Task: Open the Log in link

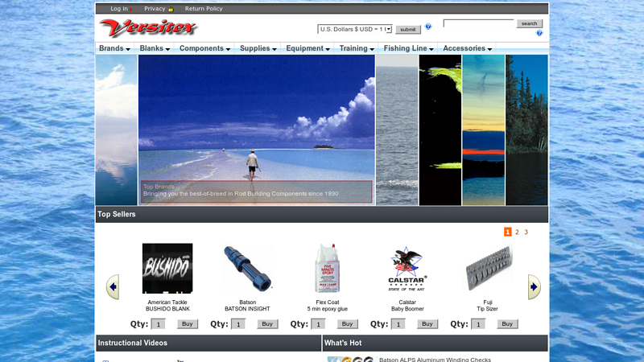Action: click(119, 9)
